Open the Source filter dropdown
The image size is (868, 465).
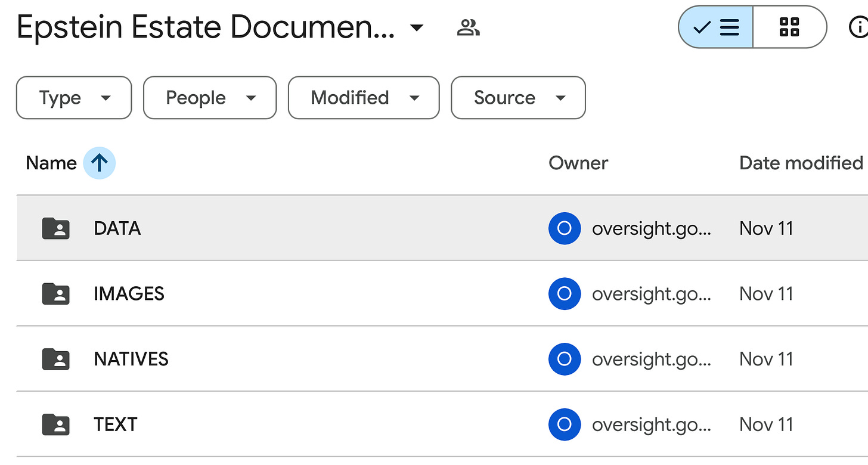[x=518, y=98]
